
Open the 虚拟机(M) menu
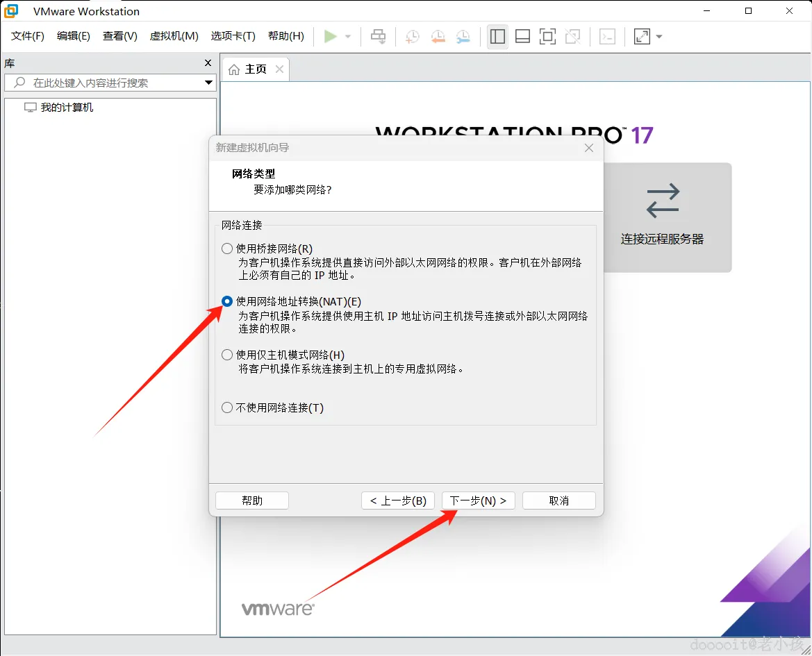pos(174,36)
